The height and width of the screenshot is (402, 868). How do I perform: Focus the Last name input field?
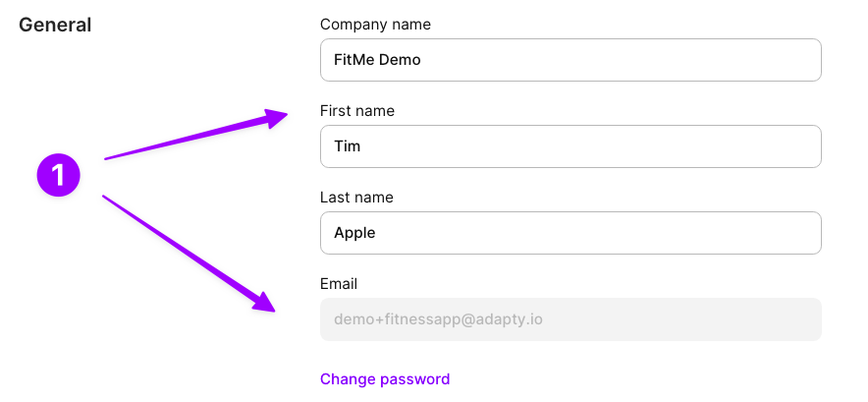tap(570, 233)
